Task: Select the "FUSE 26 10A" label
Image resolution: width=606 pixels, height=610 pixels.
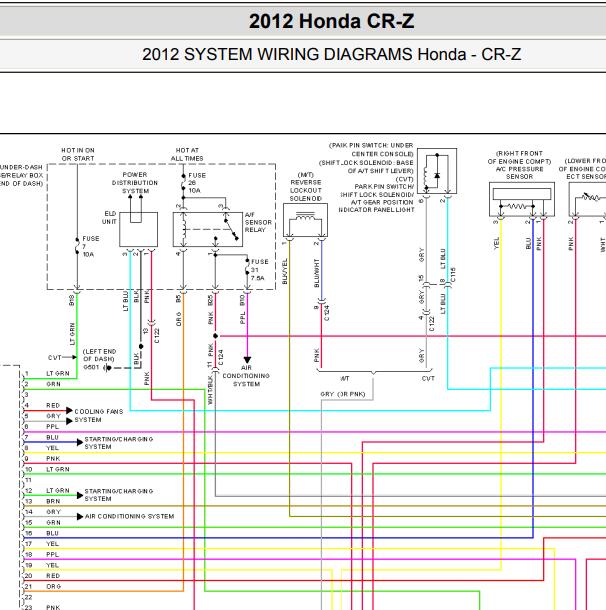Action: click(x=197, y=183)
